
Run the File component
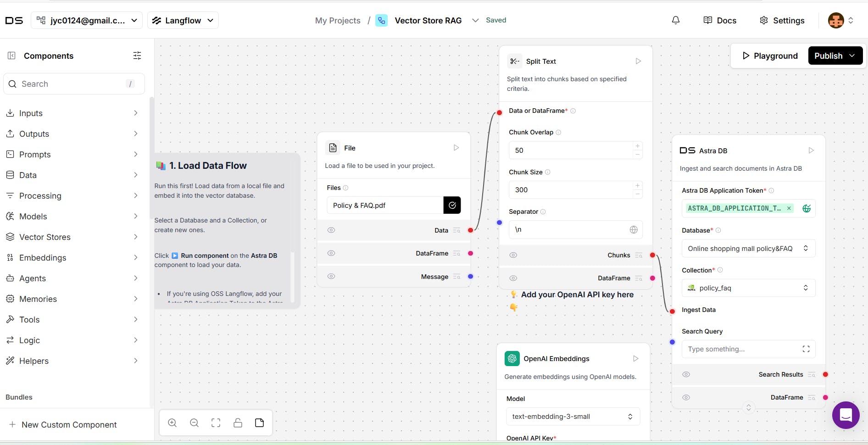[456, 148]
